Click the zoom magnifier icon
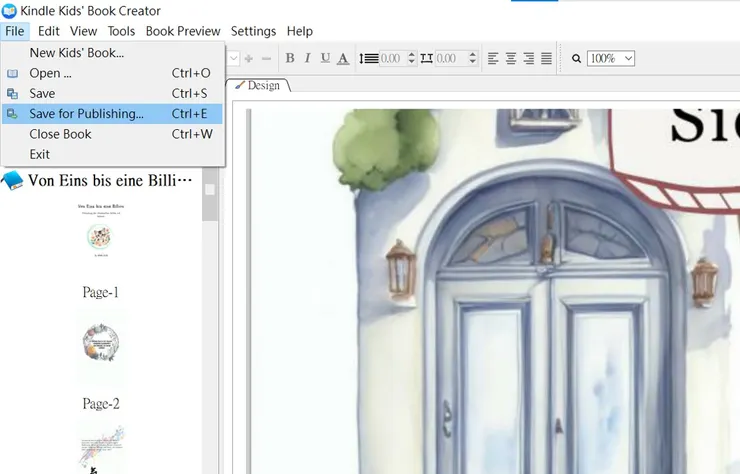Screen dimensions: 740x474 coord(576,59)
